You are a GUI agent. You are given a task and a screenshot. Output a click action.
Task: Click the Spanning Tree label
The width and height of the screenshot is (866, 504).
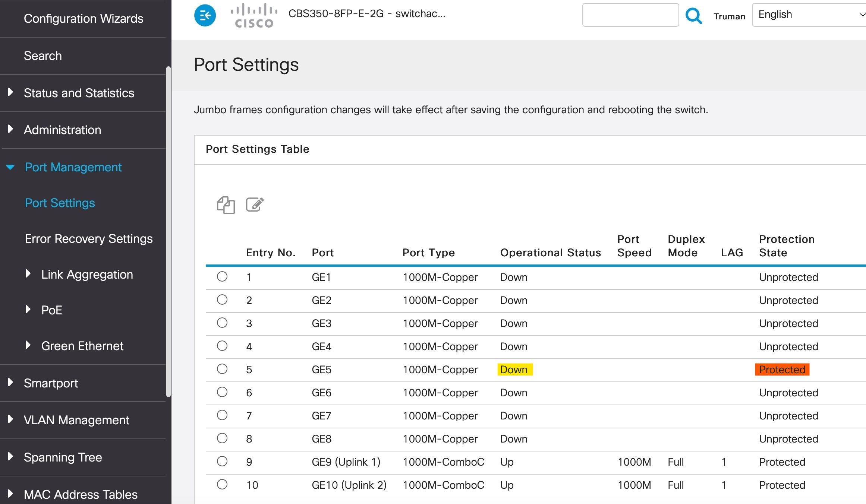click(63, 457)
